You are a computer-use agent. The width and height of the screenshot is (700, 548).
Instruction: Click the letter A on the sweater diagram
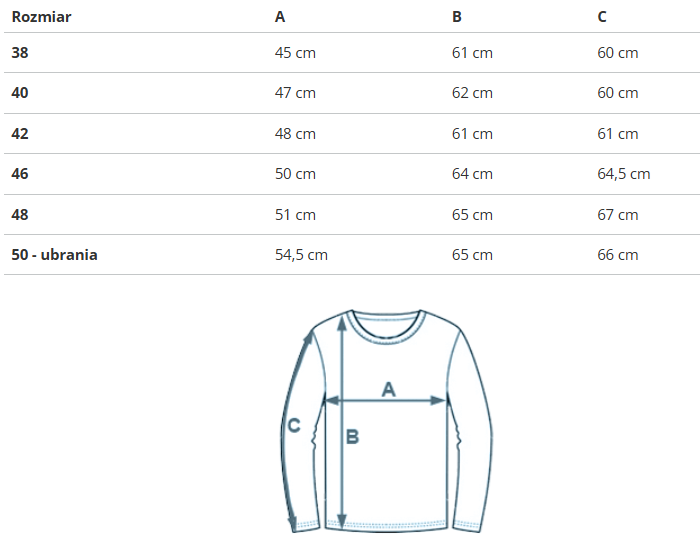click(x=389, y=388)
